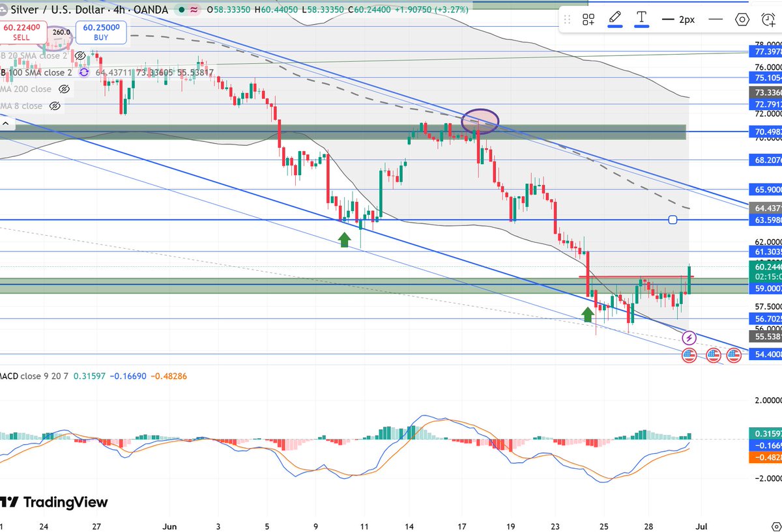Click the 63.598 horizontal line anchor handle
Screen dimensions: 782x532
(673, 220)
